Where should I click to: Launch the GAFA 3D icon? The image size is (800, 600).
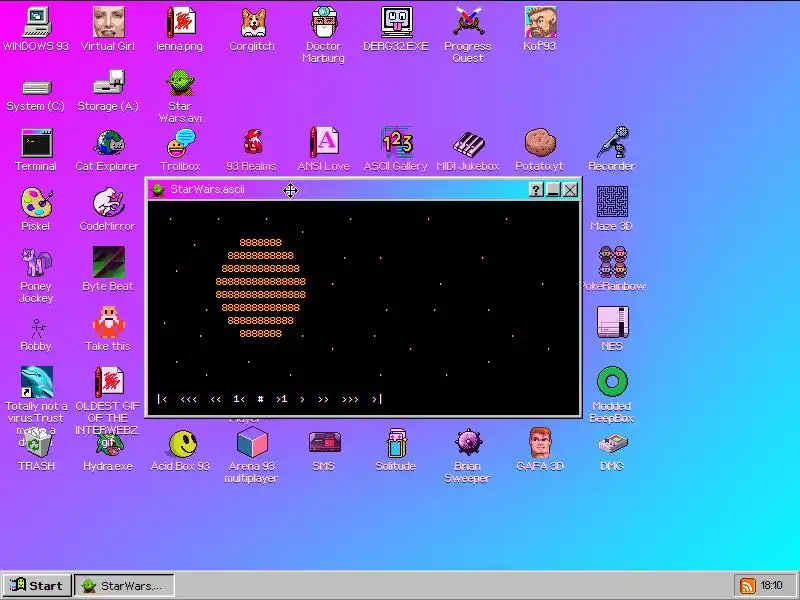(540, 450)
